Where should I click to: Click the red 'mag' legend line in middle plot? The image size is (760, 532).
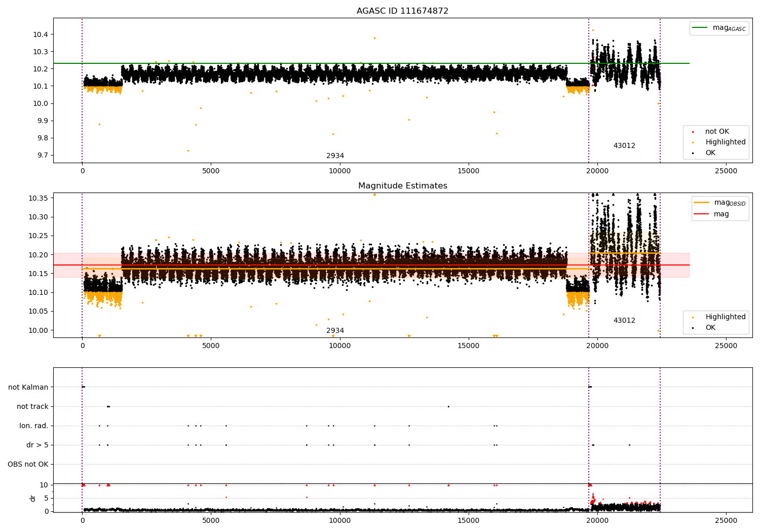[x=702, y=214]
